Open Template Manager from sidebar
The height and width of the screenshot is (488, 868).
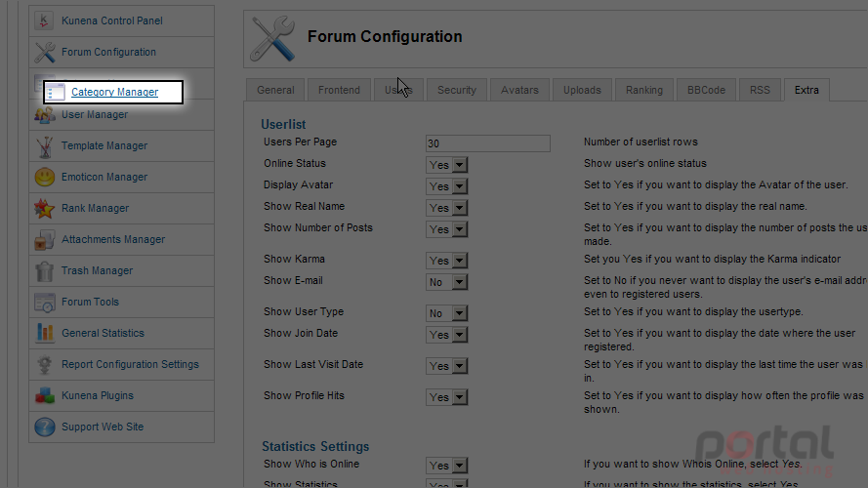104,145
